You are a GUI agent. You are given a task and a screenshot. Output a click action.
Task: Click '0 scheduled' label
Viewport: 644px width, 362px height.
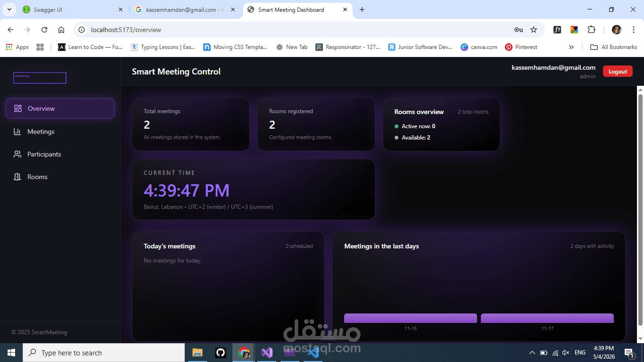coord(299,246)
